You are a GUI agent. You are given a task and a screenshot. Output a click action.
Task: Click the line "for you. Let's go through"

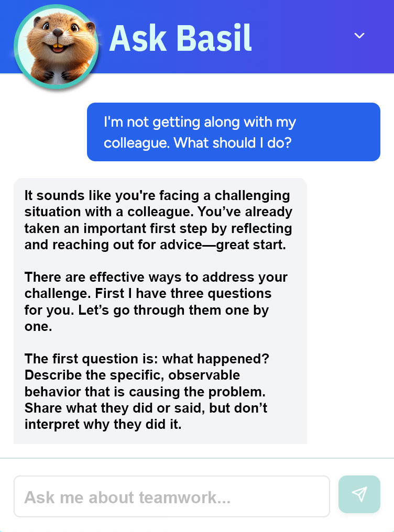[146, 309]
